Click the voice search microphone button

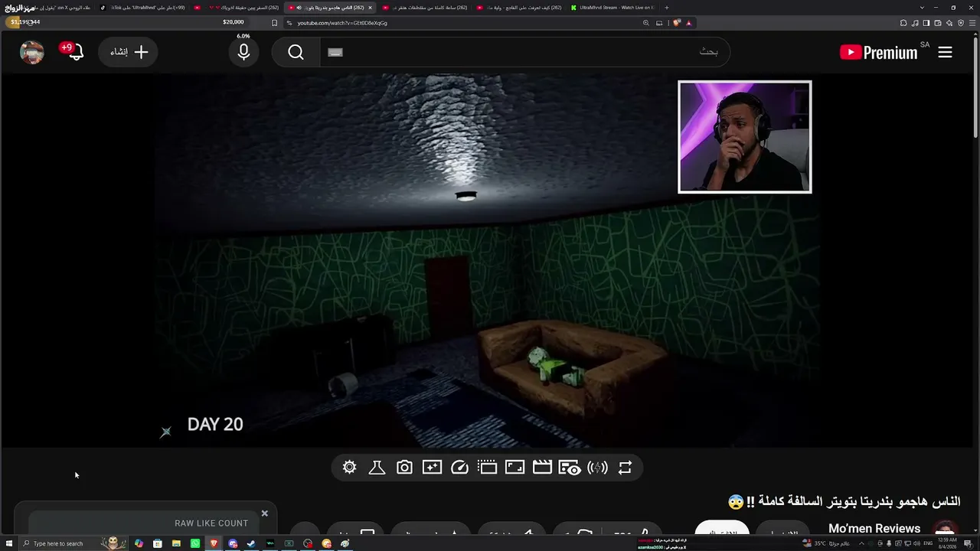pos(243,52)
